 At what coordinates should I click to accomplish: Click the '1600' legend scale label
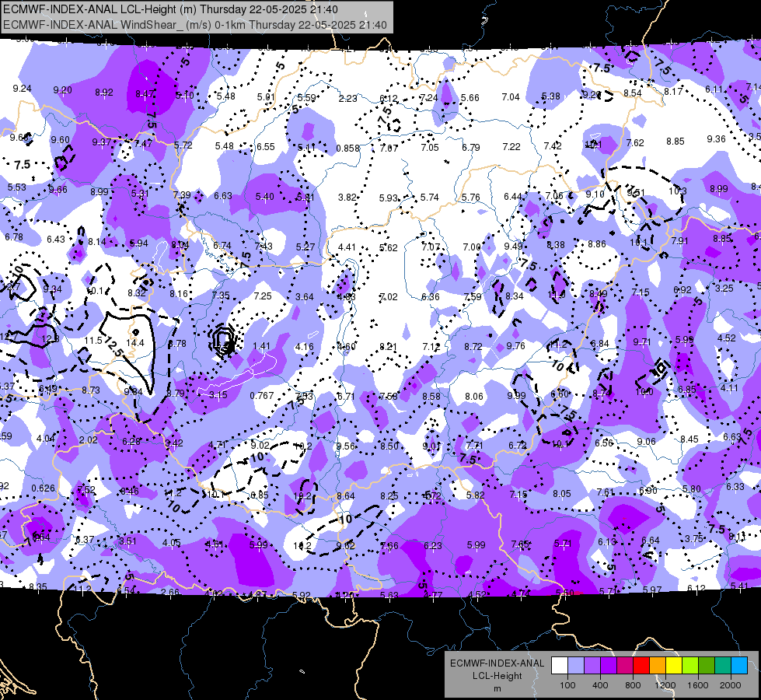tap(697, 685)
